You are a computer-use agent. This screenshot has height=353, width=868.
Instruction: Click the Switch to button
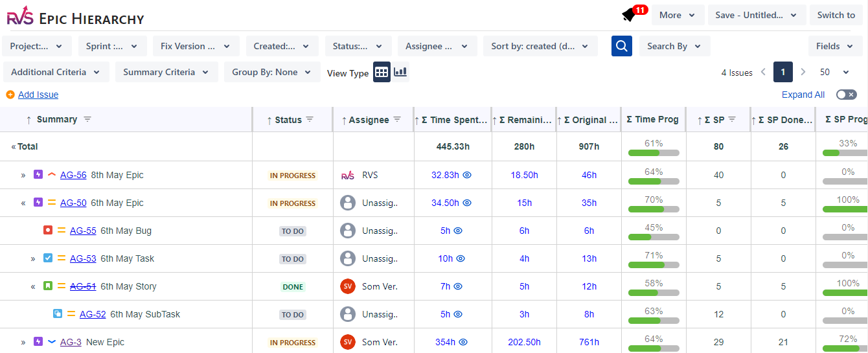pyautogui.click(x=836, y=15)
